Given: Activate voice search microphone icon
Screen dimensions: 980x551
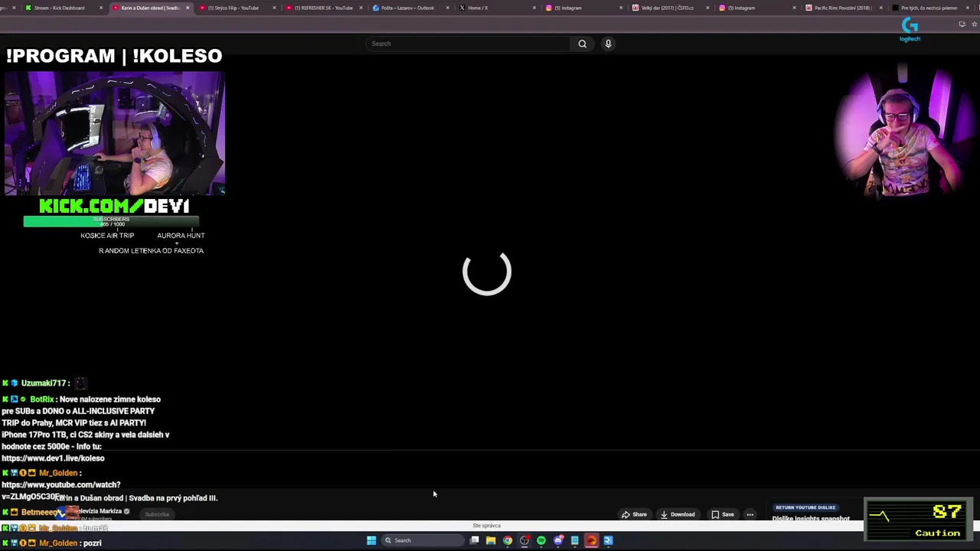Looking at the screenshot, I should [608, 44].
